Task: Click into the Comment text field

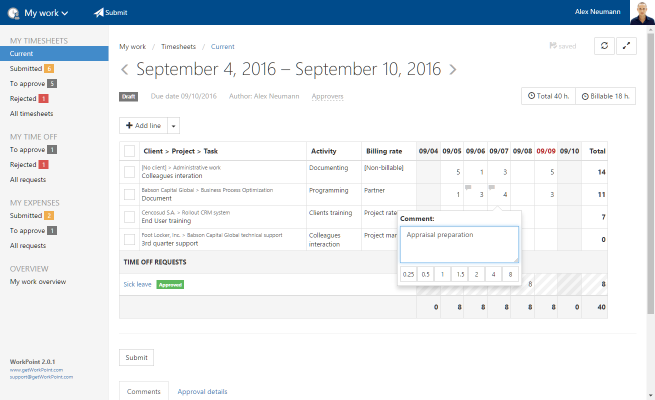Action: pyautogui.click(x=459, y=244)
